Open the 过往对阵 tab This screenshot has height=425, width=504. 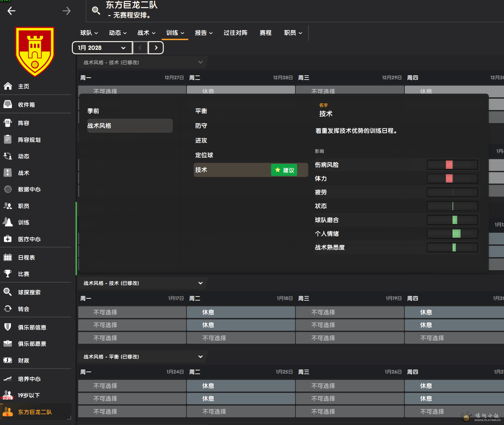pyautogui.click(x=235, y=33)
